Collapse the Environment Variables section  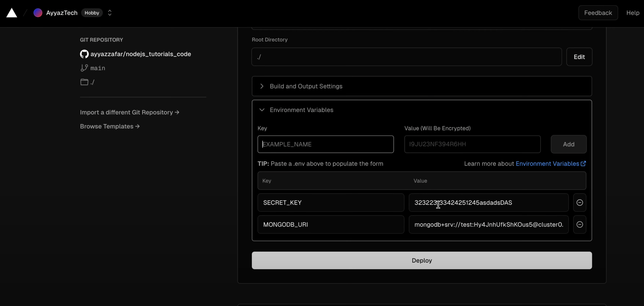262,110
